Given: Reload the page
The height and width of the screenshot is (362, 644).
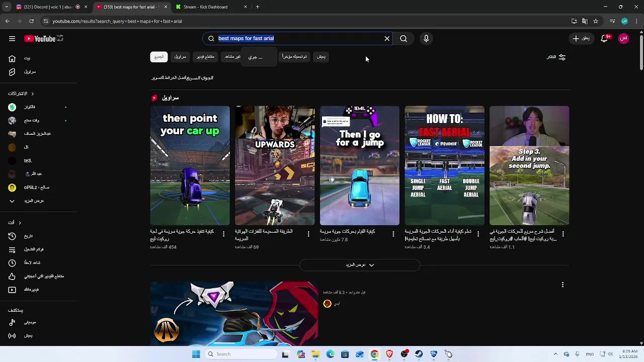Looking at the screenshot, I should [32, 21].
